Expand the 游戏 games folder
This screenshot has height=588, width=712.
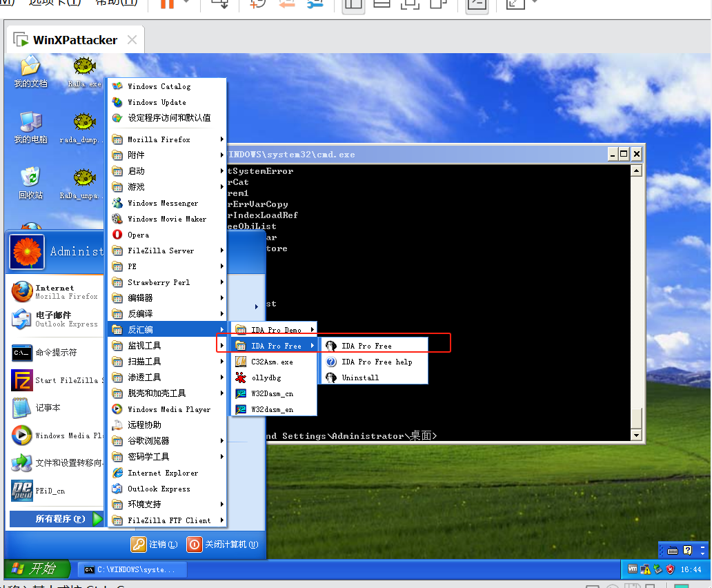(167, 187)
